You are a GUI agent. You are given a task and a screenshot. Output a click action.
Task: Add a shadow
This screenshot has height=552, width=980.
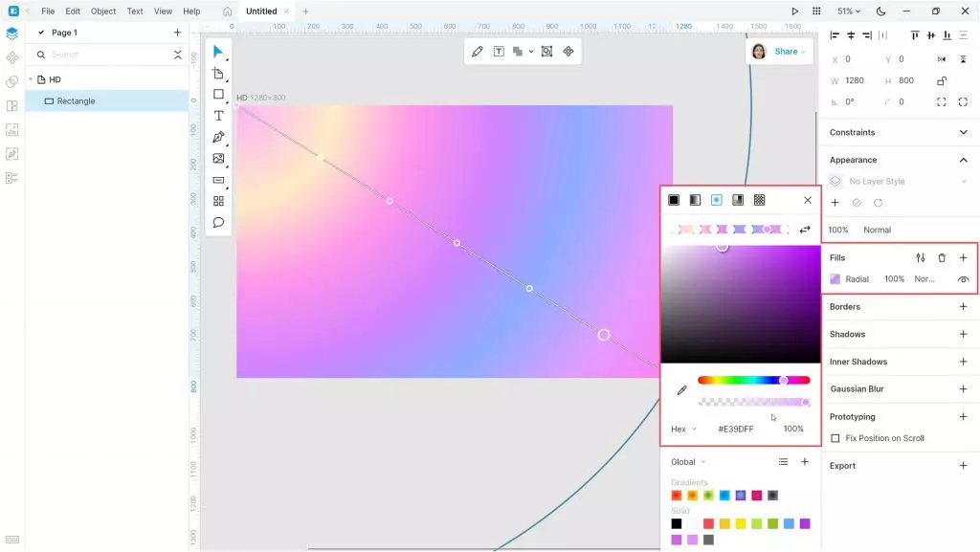tap(963, 334)
